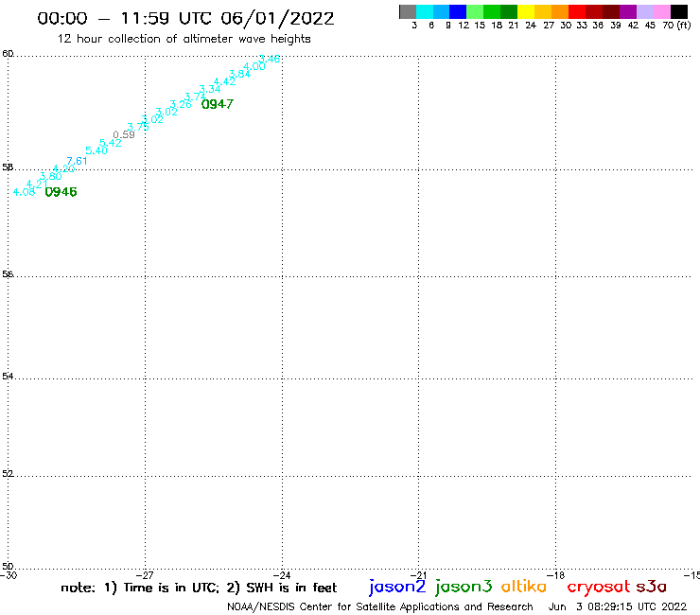
Task: Click the jason2 satellite label
Action: [397, 588]
